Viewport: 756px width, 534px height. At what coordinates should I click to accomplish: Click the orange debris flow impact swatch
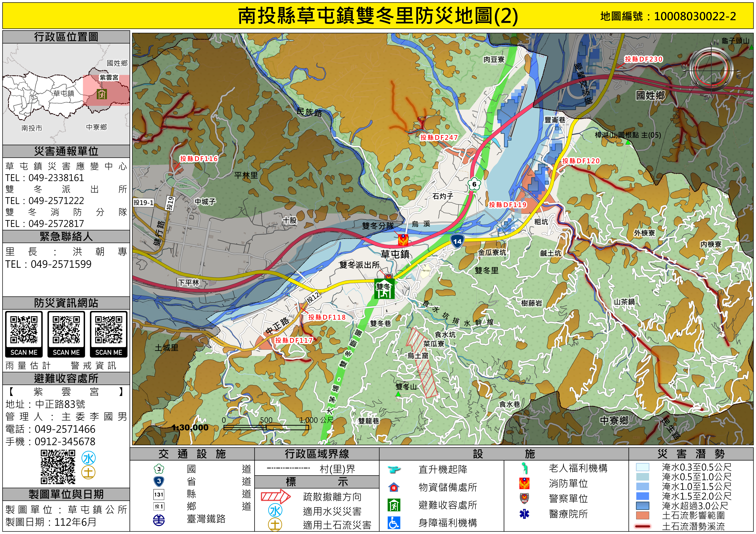pos(642,515)
